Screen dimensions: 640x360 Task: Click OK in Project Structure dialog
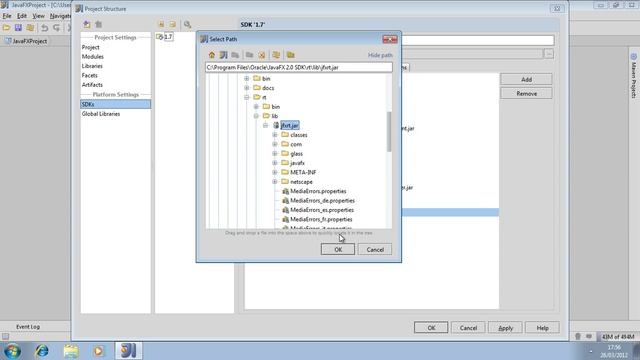click(x=431, y=328)
